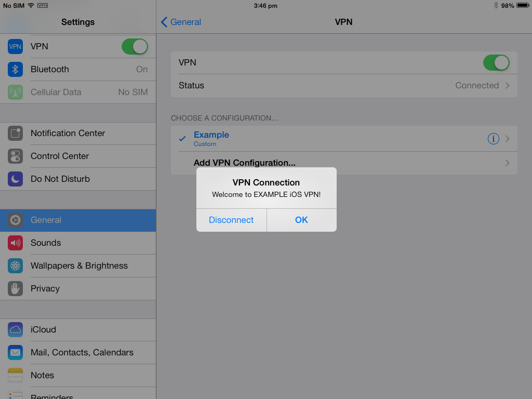532x399 pixels.
Task: Tap the Add VPN Configuration chevron
Action: [x=508, y=163]
